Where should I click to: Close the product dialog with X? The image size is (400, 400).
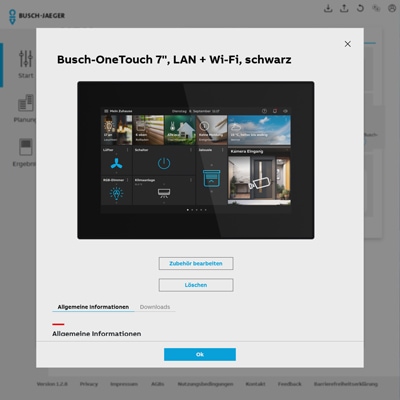coord(348,44)
